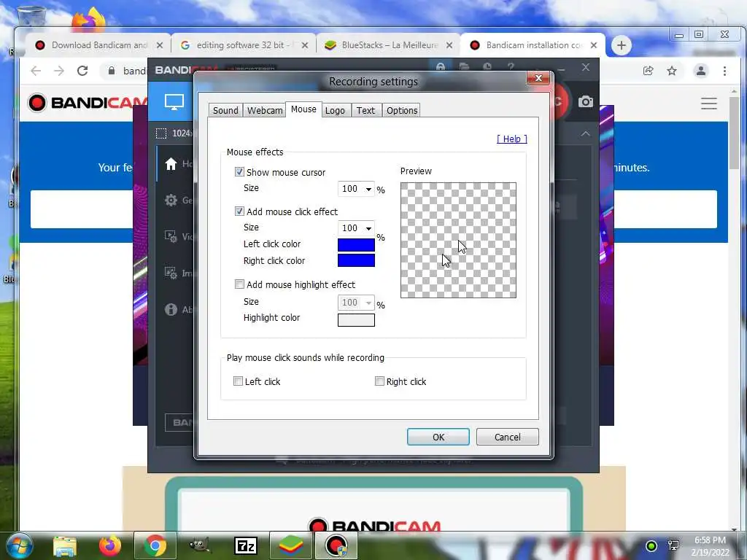Open Bandicam General settings gear icon
Viewport: 747px width, 560px height.
(x=171, y=200)
